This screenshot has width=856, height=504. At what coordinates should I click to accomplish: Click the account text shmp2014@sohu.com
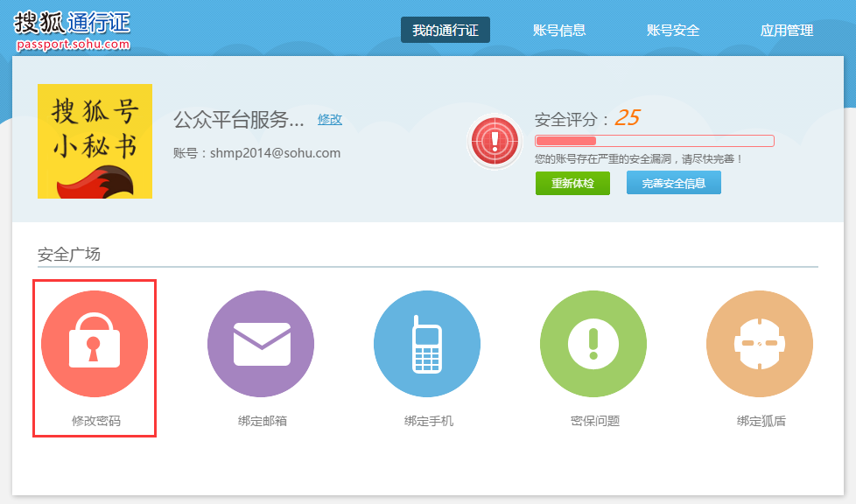pos(275,153)
